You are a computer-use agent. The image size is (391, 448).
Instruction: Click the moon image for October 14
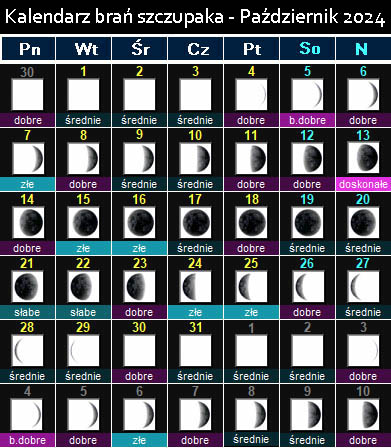(27, 222)
